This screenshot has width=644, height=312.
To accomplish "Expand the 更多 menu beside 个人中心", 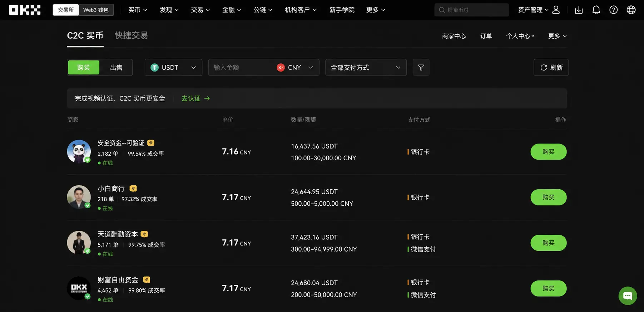I will tap(557, 36).
